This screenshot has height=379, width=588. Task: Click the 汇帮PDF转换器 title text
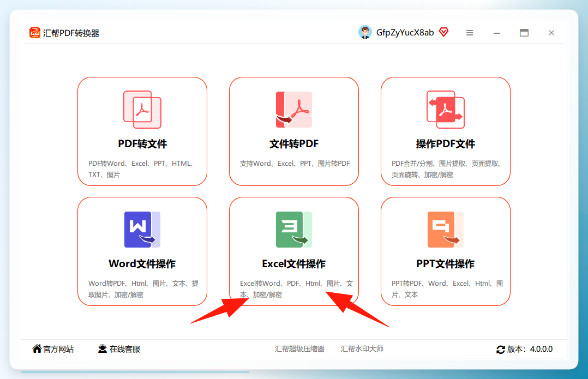[71, 33]
